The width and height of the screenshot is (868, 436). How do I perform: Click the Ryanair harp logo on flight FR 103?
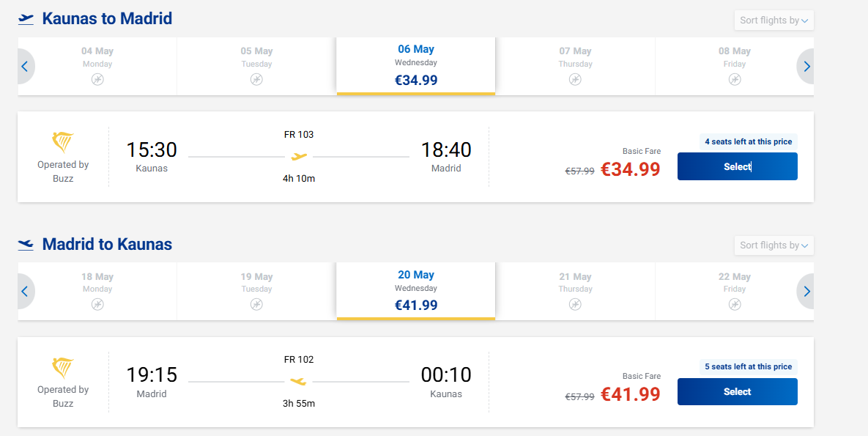point(63,142)
